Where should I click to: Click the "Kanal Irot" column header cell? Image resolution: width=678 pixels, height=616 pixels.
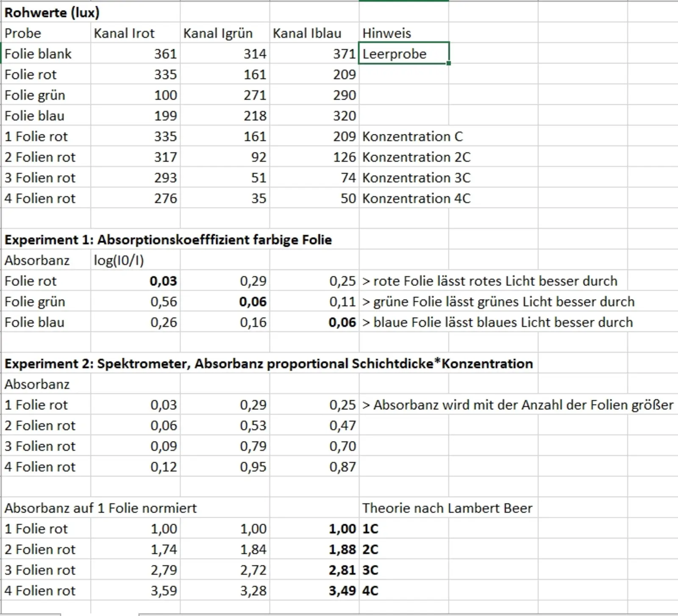point(124,33)
